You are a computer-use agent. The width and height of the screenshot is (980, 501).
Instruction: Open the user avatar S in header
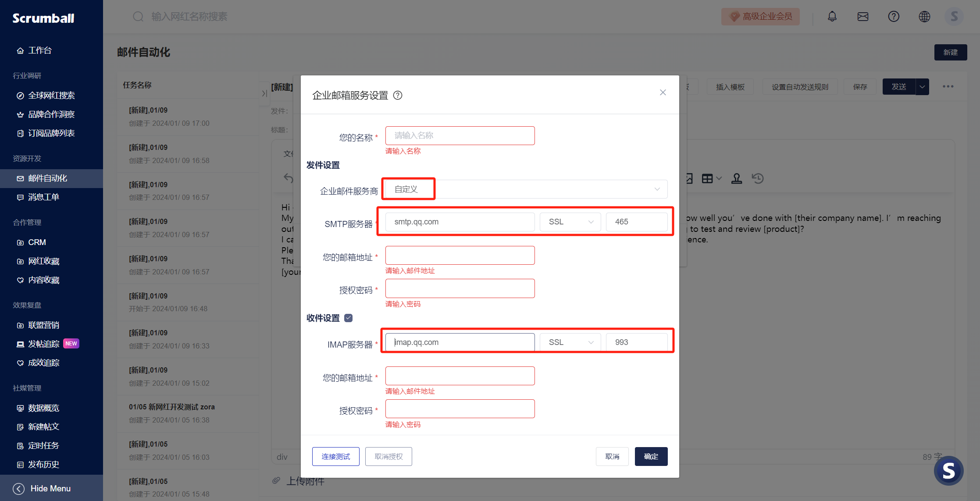point(954,17)
